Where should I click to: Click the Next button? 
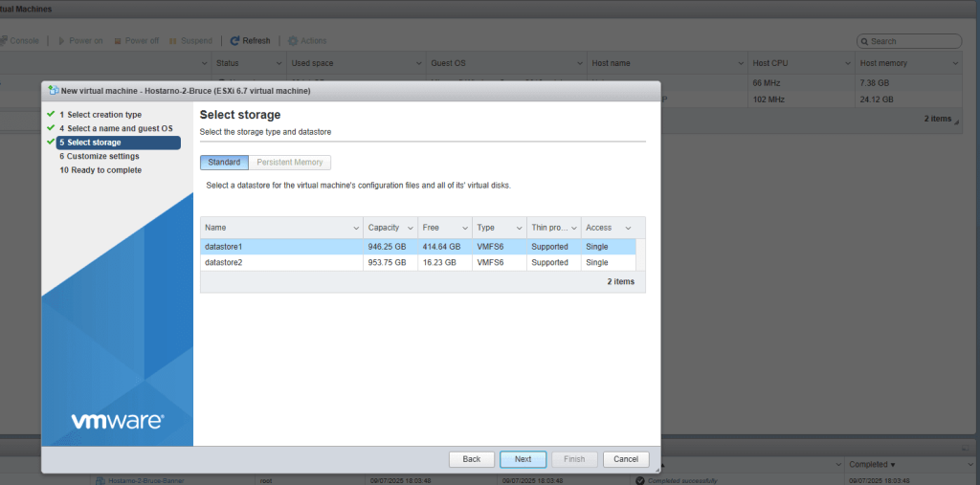523,459
